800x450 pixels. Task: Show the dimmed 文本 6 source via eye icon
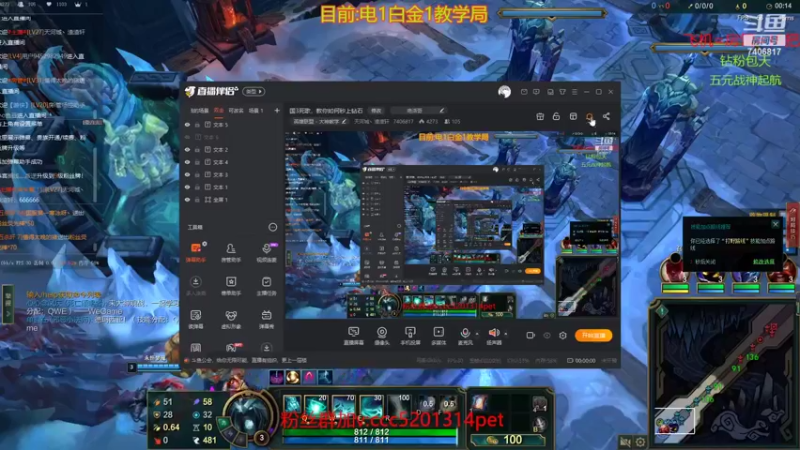pyautogui.click(x=187, y=137)
